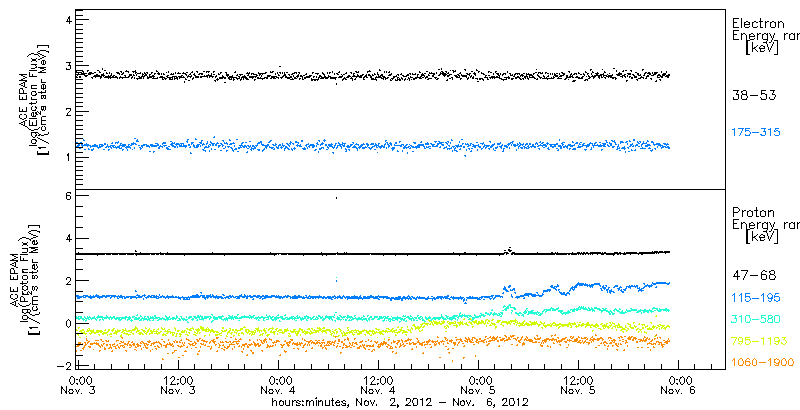Click the [keV] unit under Proton heading
The image size is (800, 410).
coord(761,238)
